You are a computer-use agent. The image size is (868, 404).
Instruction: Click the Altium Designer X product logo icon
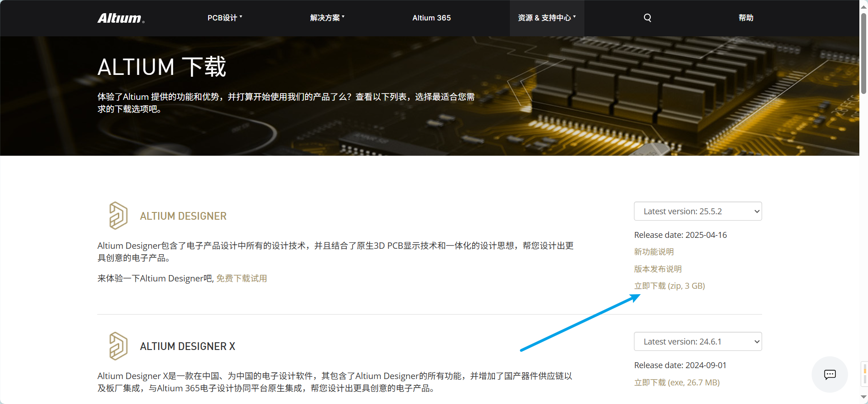[118, 346]
